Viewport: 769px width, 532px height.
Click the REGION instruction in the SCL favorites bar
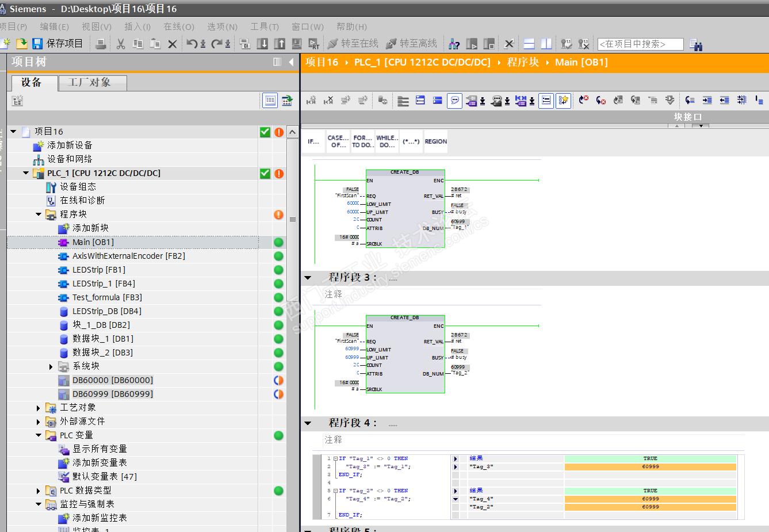coord(435,141)
